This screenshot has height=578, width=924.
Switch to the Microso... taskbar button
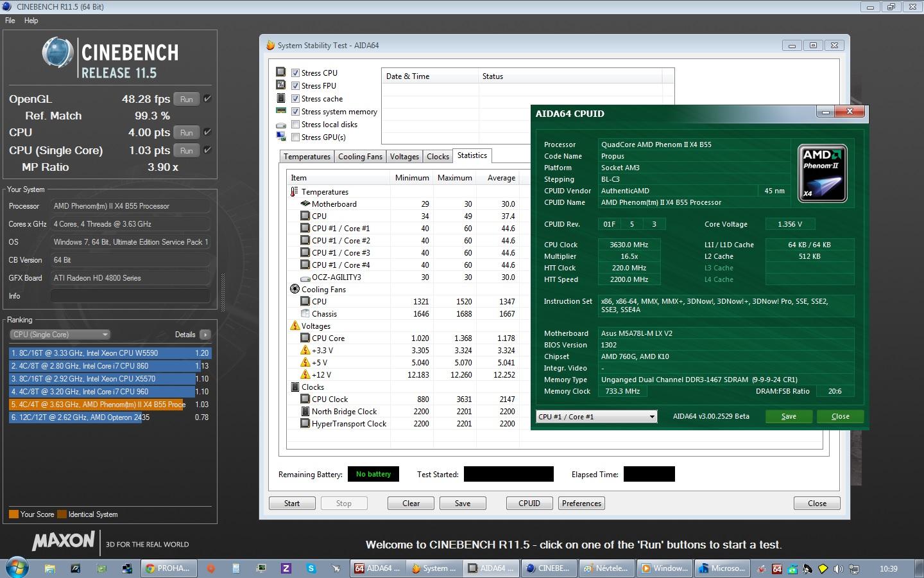(x=723, y=568)
